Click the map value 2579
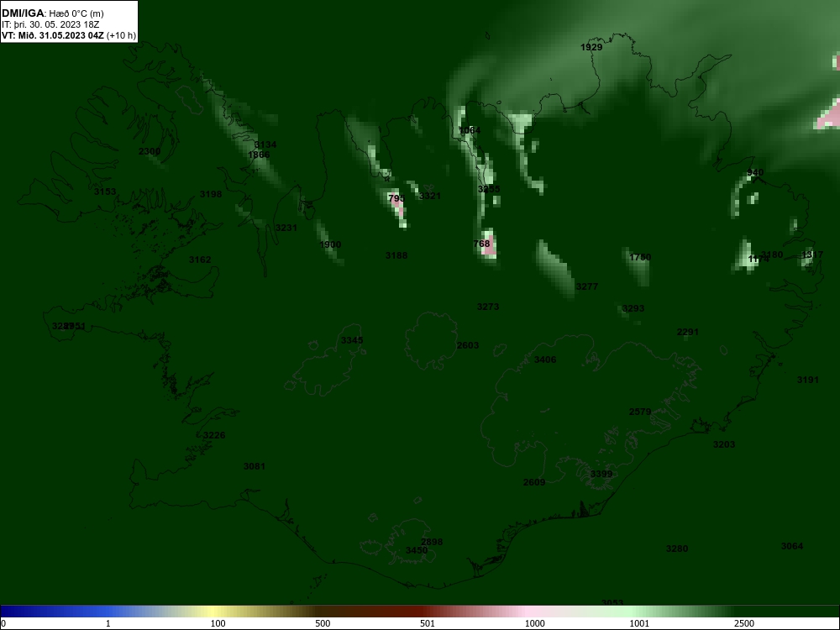The height and width of the screenshot is (630, 840). coord(640,412)
